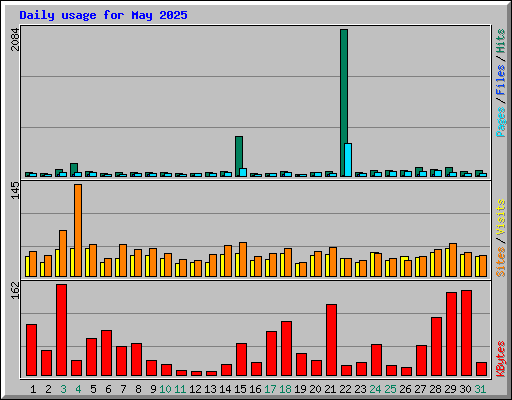512x400 pixels.
Task: Click the red KBytes bar for day 3
Action: (61, 330)
